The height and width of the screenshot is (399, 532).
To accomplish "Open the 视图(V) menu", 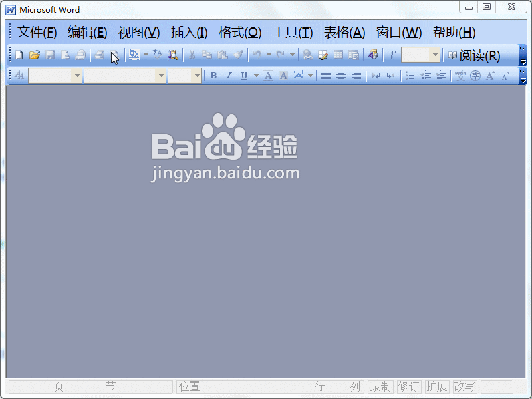I will point(139,32).
